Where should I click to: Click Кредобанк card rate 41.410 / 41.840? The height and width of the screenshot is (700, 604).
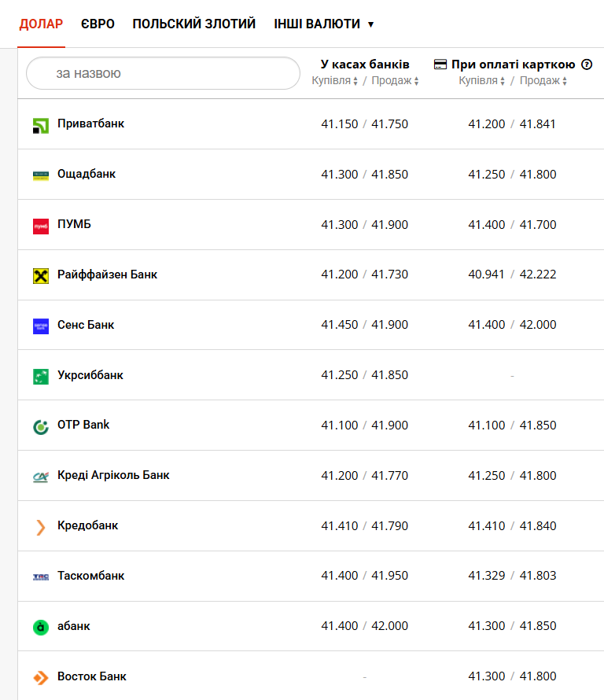pyautogui.click(x=512, y=526)
